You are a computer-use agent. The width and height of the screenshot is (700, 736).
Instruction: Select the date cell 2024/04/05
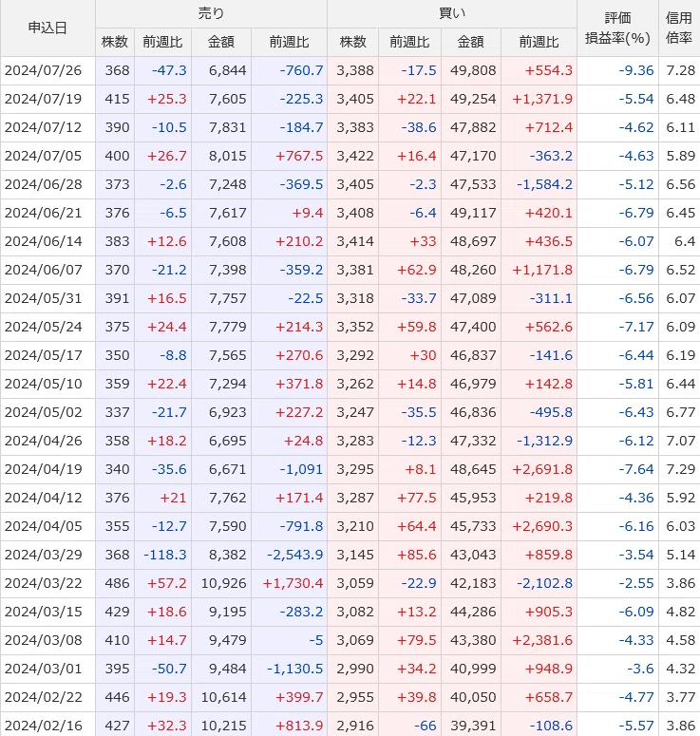(47, 527)
